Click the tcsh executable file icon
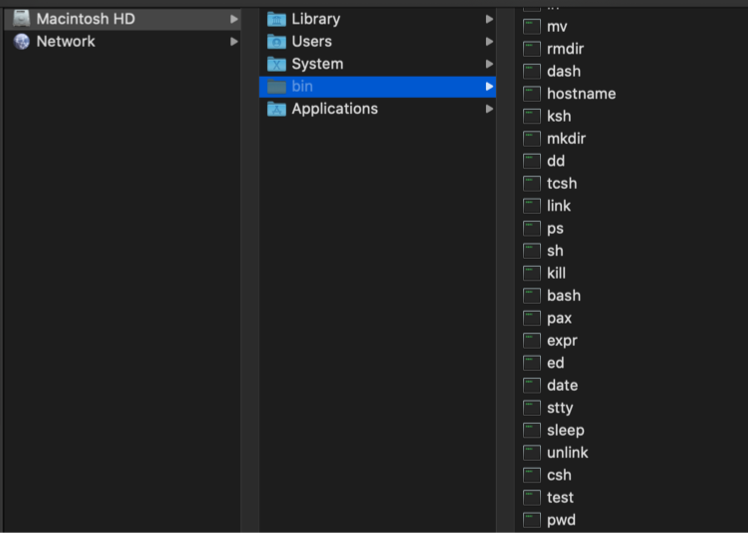 [532, 184]
